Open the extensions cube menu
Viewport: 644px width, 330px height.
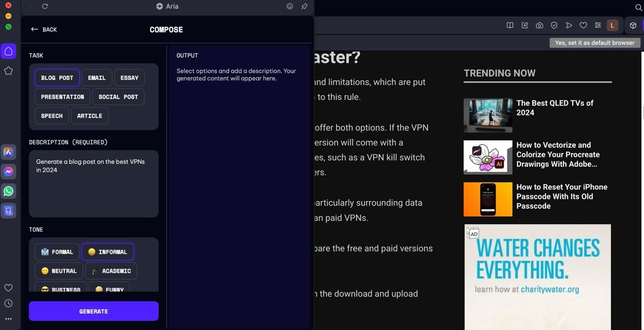[632, 25]
